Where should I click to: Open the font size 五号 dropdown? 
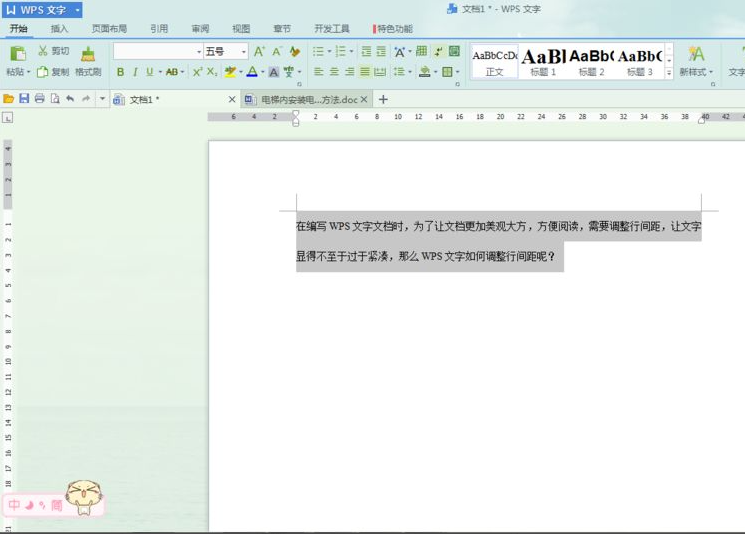click(244, 51)
